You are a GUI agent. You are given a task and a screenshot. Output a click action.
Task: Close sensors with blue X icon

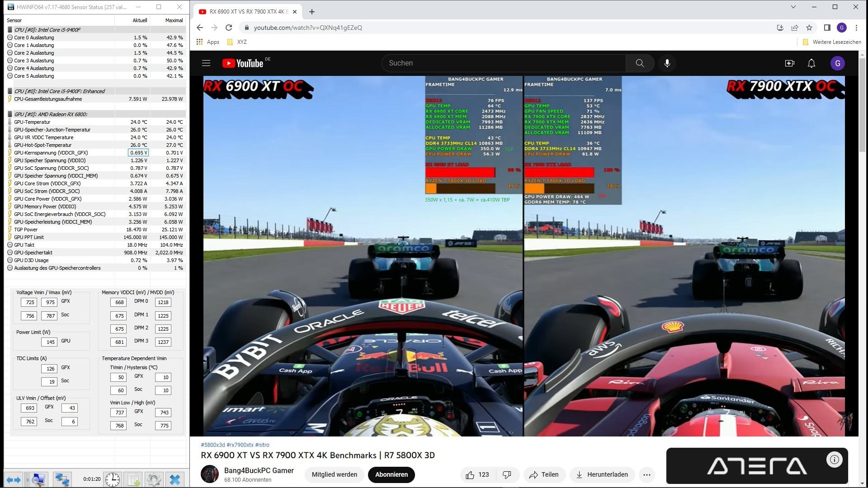[175, 479]
